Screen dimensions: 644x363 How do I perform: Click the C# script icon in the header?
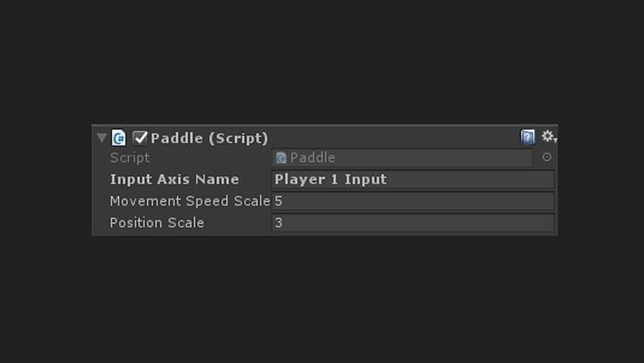tap(118, 138)
